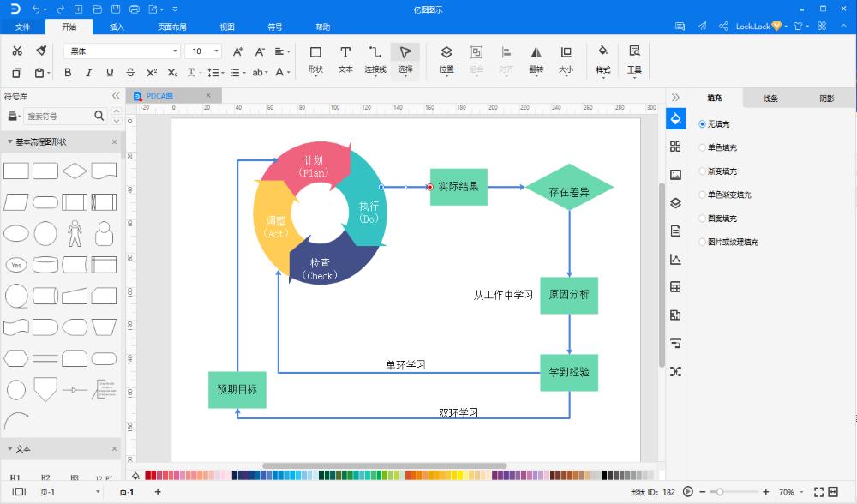The width and height of the screenshot is (857, 504).
Task: Open the font size dropdown showing 10
Action: pos(204,51)
